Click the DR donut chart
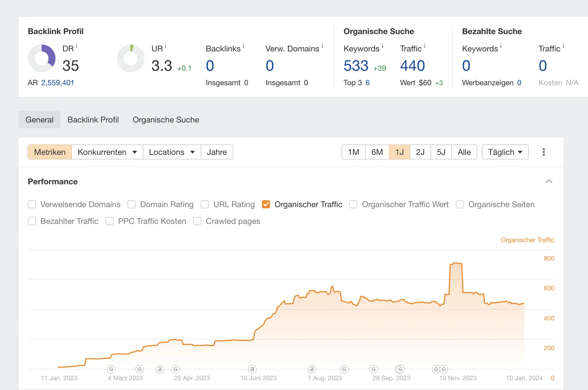588x390 pixels. tap(42, 58)
